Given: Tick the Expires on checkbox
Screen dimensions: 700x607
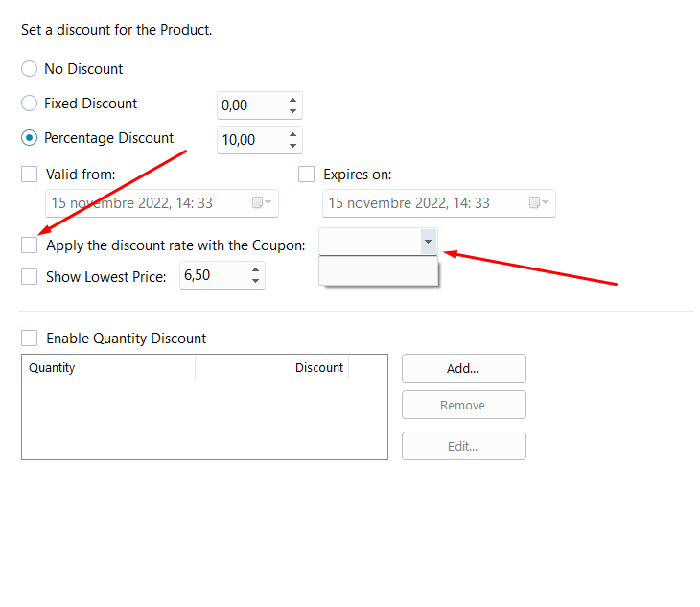Looking at the screenshot, I should [x=307, y=175].
